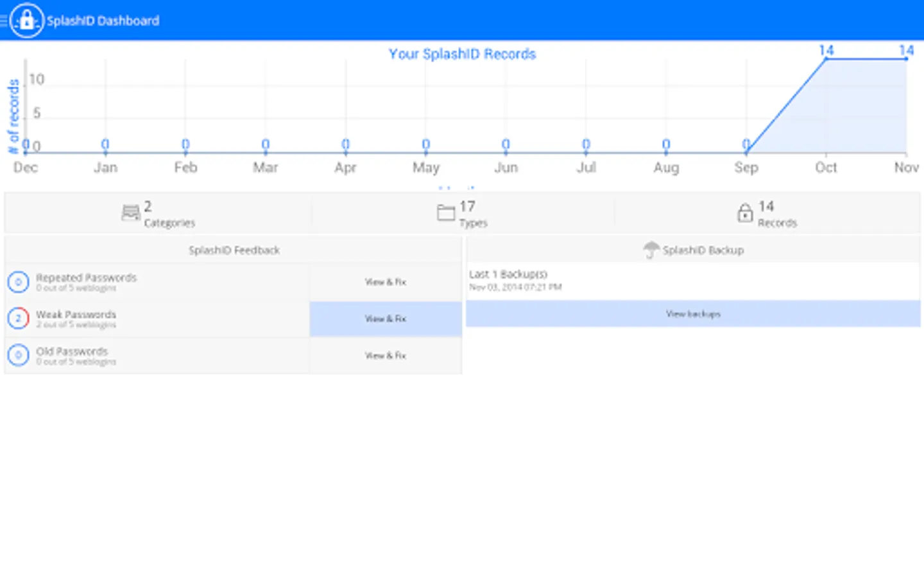
Task: Click the Old Passwords count circle
Action: pyautogui.click(x=18, y=355)
